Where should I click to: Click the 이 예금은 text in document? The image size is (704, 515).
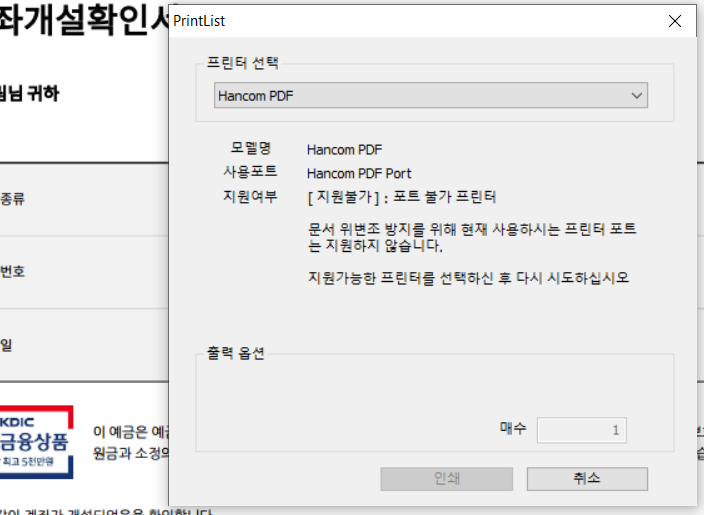(120, 432)
